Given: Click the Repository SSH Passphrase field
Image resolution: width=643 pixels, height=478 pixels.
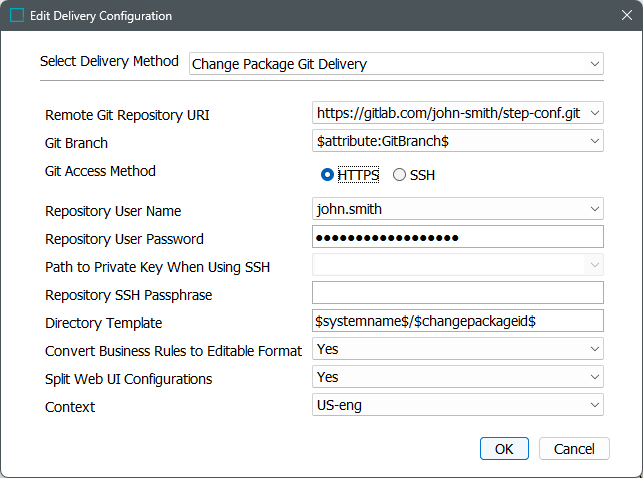Looking at the screenshot, I should pyautogui.click(x=457, y=293).
